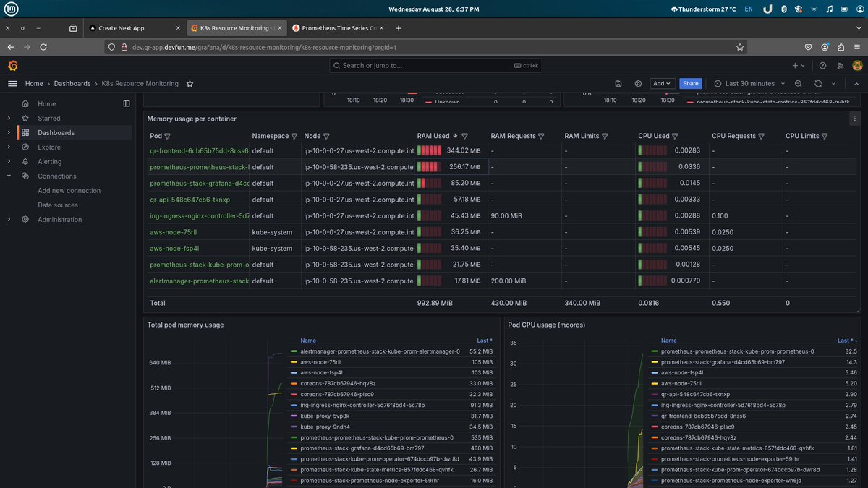Viewport: 868px width, 488px height.
Task: Open the Thunderstorm weather applet
Action: coord(702,9)
